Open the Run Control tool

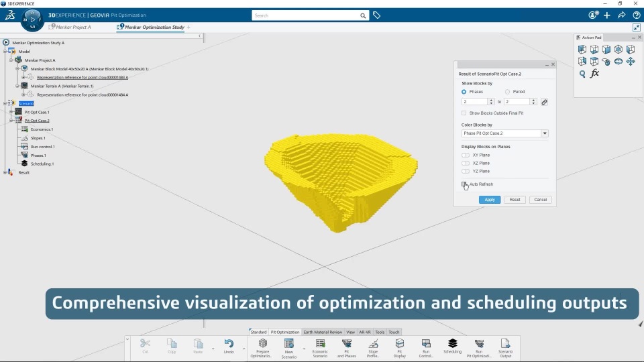[426, 348]
